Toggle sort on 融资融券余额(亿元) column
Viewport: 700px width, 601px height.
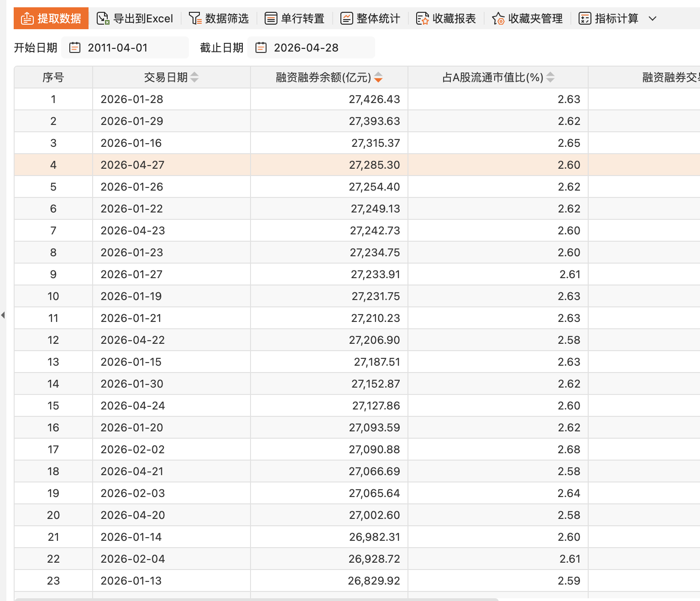pyautogui.click(x=378, y=78)
